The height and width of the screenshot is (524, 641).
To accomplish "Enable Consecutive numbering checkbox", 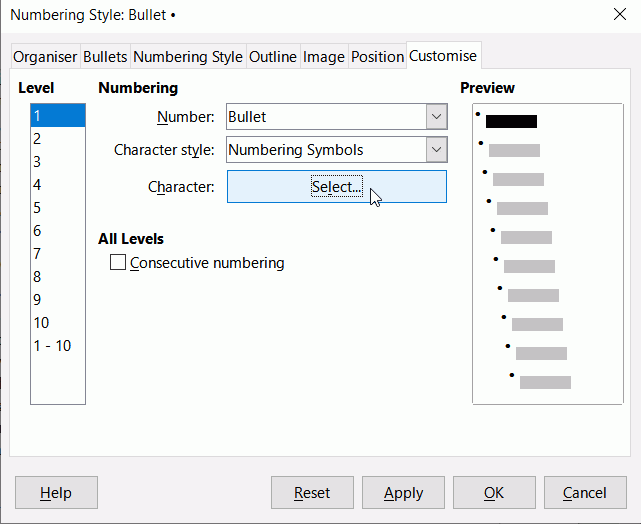I will [x=118, y=262].
